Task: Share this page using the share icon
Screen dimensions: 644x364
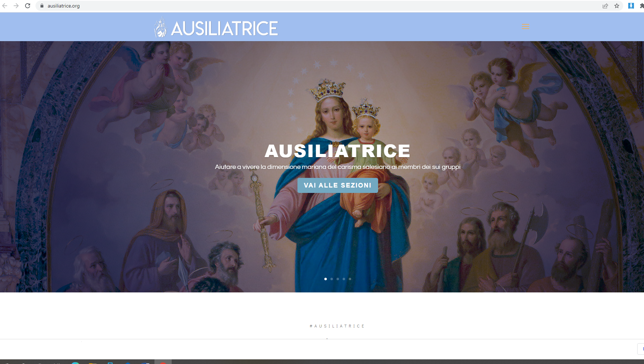Action: (x=605, y=6)
